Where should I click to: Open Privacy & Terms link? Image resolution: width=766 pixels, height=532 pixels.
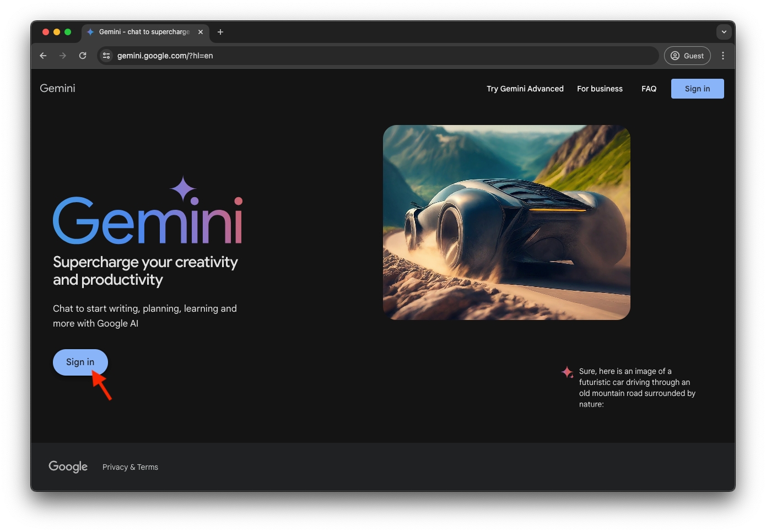coord(130,467)
